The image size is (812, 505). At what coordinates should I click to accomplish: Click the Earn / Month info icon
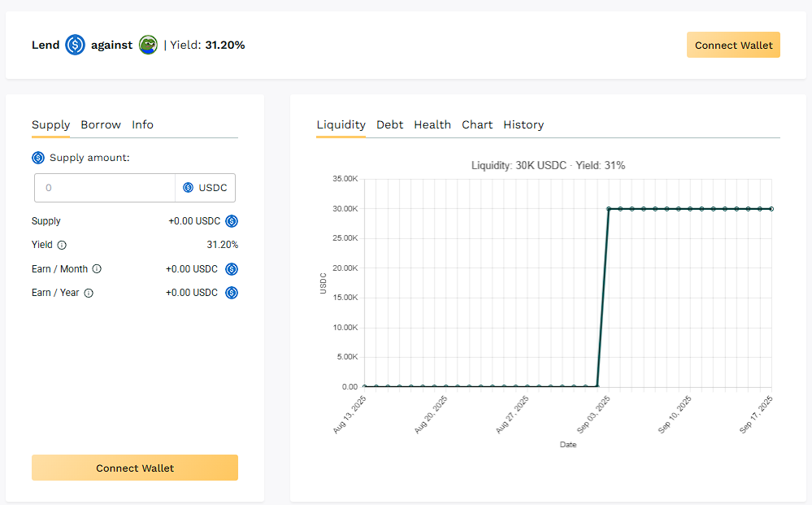pyautogui.click(x=97, y=269)
